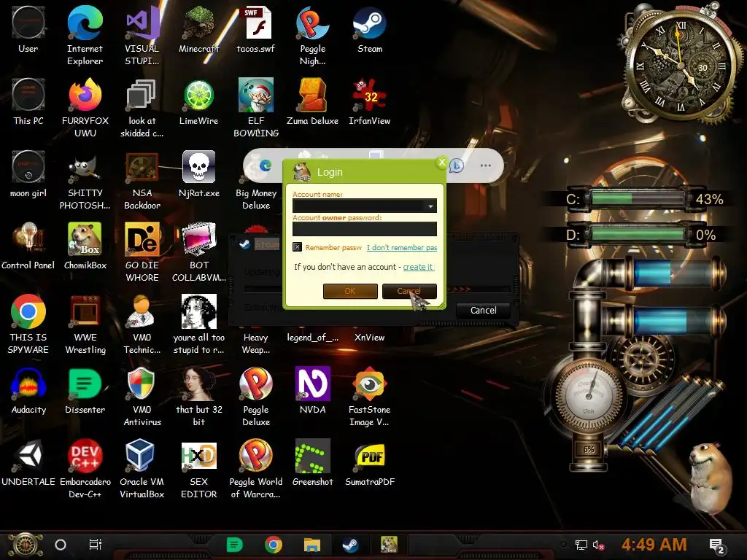Open the IrfanView shortcut

coord(370,102)
